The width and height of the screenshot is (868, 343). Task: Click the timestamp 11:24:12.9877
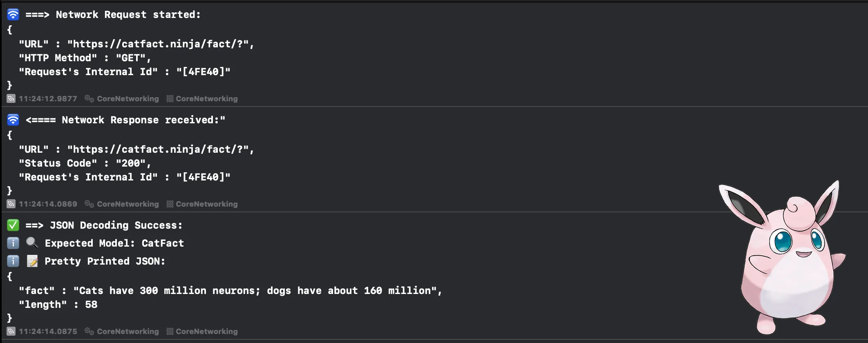pyautogui.click(x=48, y=98)
